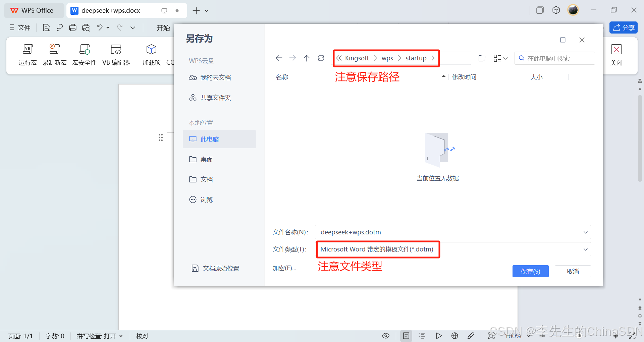
Task: Expand the undo history dropdown arrow
Action: click(x=108, y=28)
